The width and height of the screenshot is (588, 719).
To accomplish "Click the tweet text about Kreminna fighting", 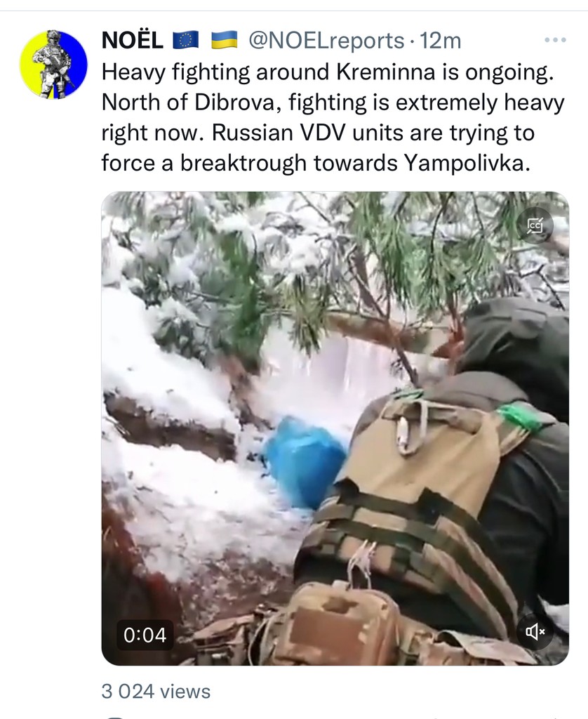I will (x=333, y=117).
